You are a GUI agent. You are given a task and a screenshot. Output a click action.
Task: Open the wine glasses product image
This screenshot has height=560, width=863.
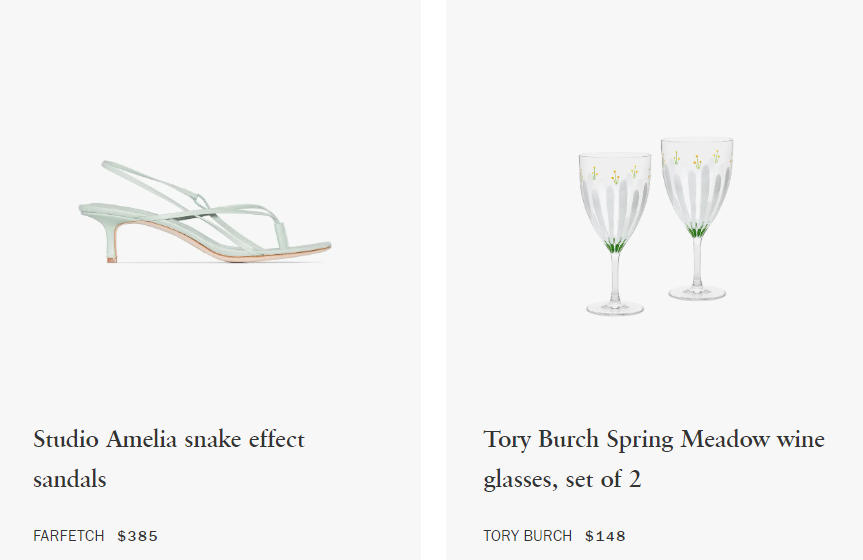(656, 226)
